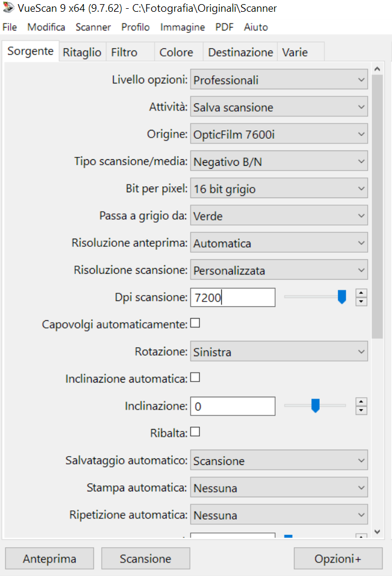Increase Inclinazione with up stepper arrow
392x576 pixels.
361,401
